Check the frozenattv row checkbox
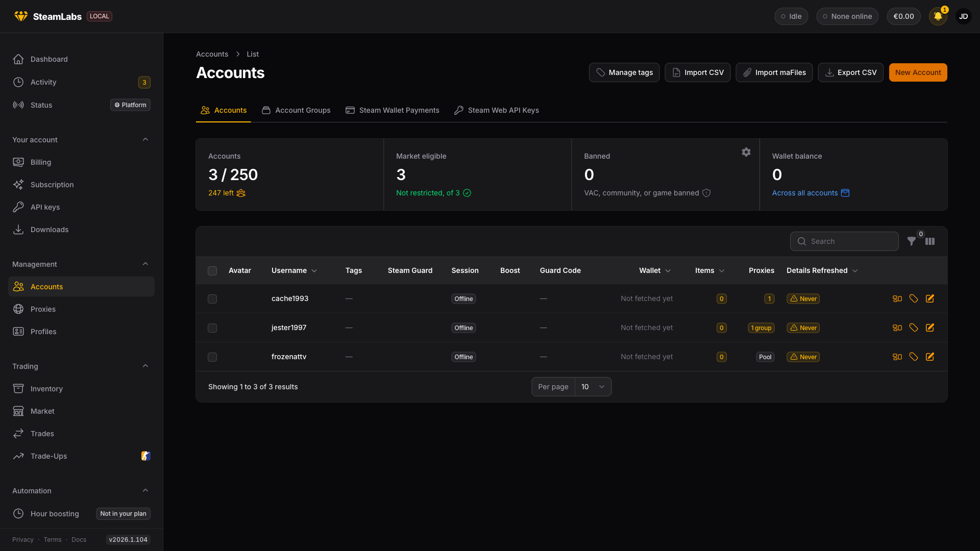This screenshot has height=551, width=980. coord(212,357)
